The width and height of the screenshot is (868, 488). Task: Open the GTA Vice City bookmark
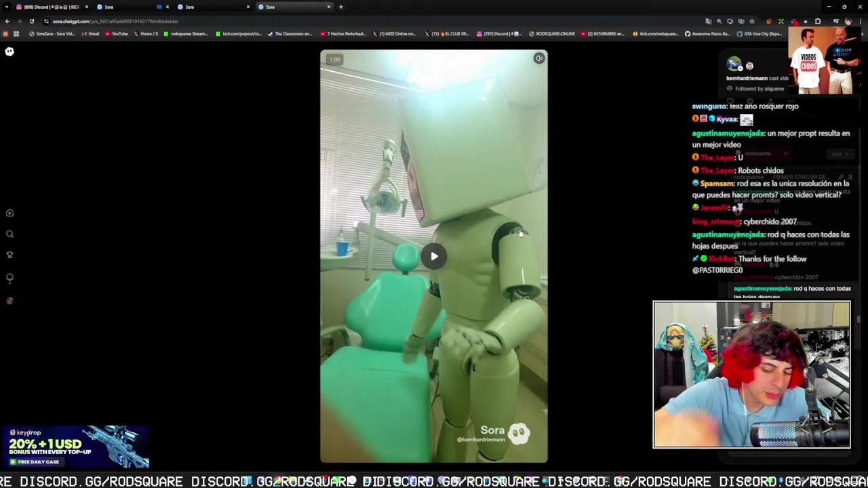tap(759, 34)
